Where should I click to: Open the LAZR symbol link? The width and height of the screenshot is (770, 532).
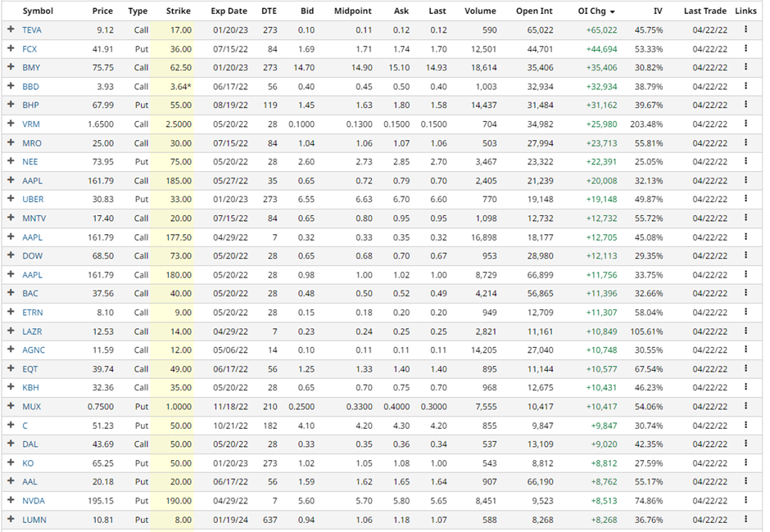click(x=32, y=331)
